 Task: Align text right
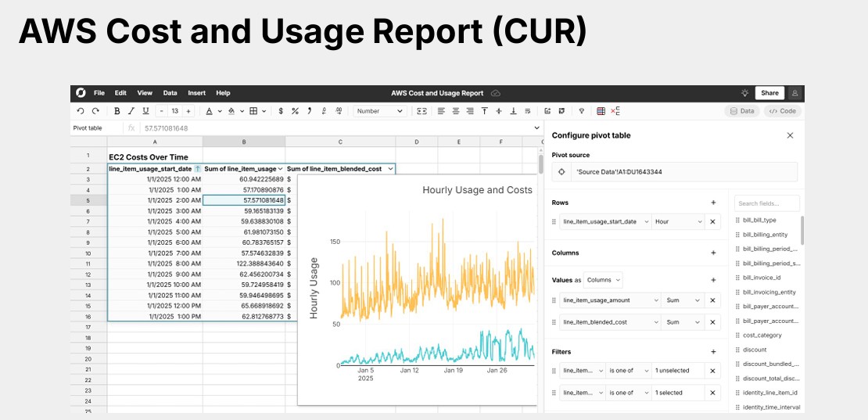point(470,111)
